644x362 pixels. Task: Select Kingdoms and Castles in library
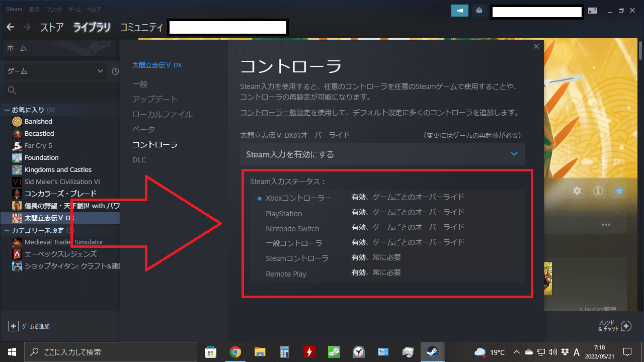pos(58,169)
